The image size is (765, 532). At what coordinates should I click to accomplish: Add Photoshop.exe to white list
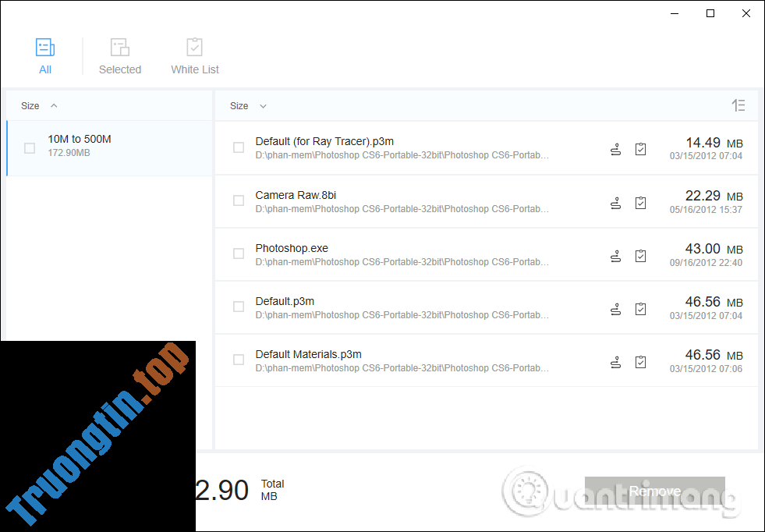pyautogui.click(x=640, y=256)
